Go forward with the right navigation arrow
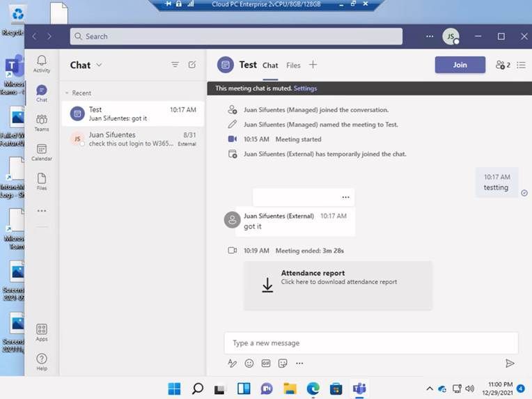532x399 pixels. [49, 36]
